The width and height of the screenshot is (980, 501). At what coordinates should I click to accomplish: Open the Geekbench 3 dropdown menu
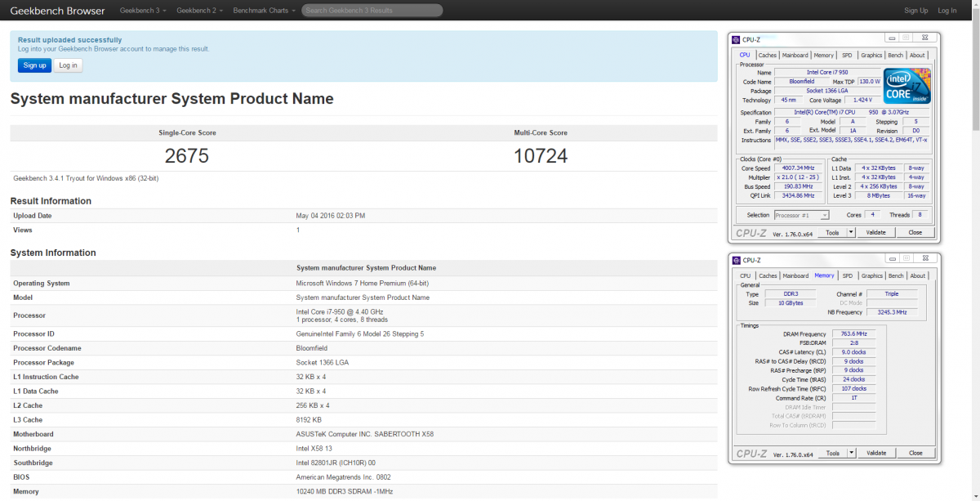click(x=143, y=11)
